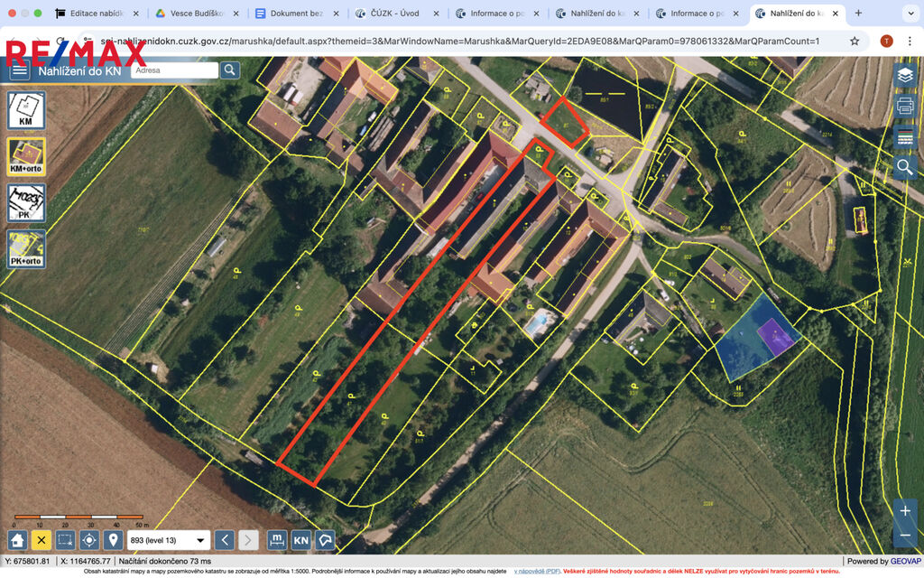Screen dimensions: 924x578
Task: Activate the measure distance tool
Action: click(x=278, y=540)
